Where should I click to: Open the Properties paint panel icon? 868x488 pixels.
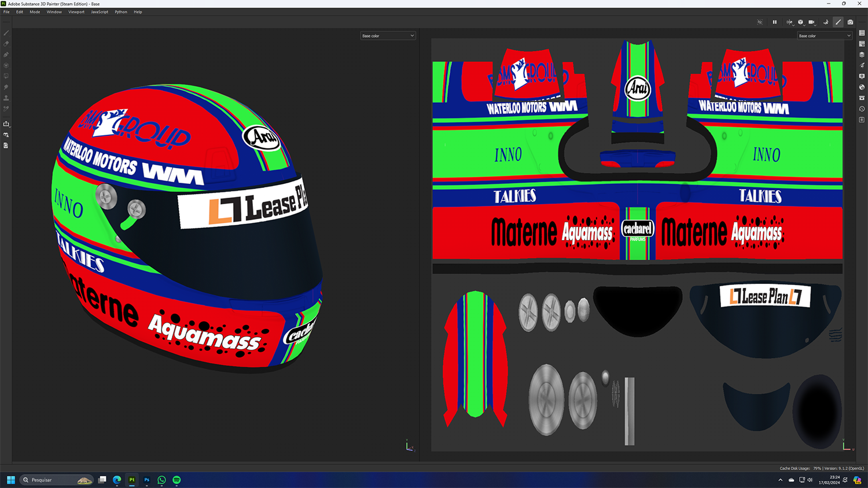(862, 65)
